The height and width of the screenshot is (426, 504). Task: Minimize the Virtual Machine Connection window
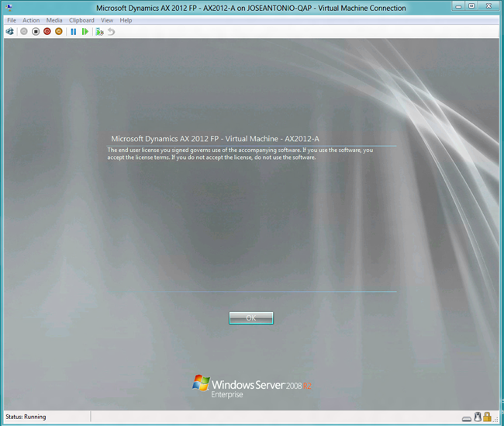(x=459, y=6)
